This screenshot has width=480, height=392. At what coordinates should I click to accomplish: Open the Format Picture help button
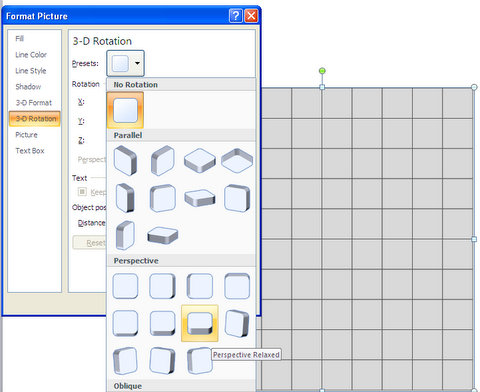point(236,16)
